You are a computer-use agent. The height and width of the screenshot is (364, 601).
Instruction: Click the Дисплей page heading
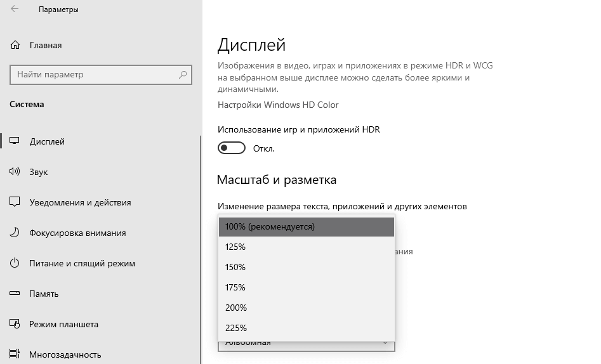click(251, 45)
